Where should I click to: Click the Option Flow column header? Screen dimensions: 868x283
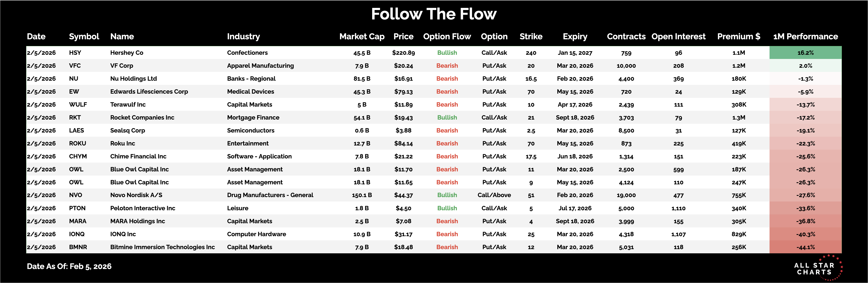(x=447, y=36)
